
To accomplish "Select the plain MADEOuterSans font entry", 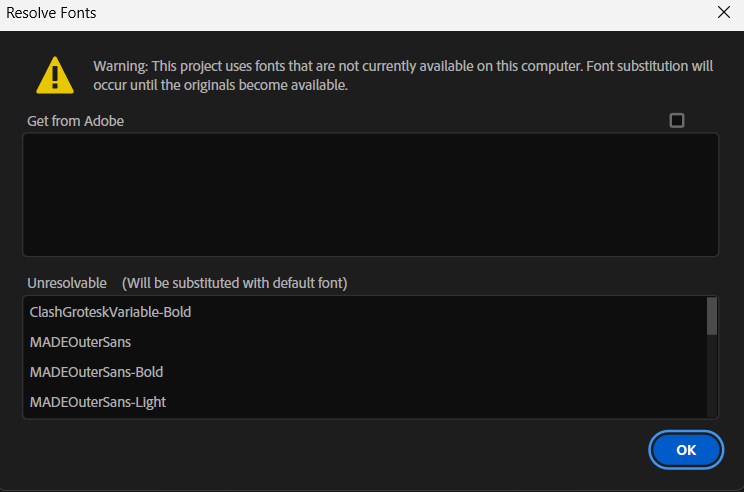I will (81, 342).
